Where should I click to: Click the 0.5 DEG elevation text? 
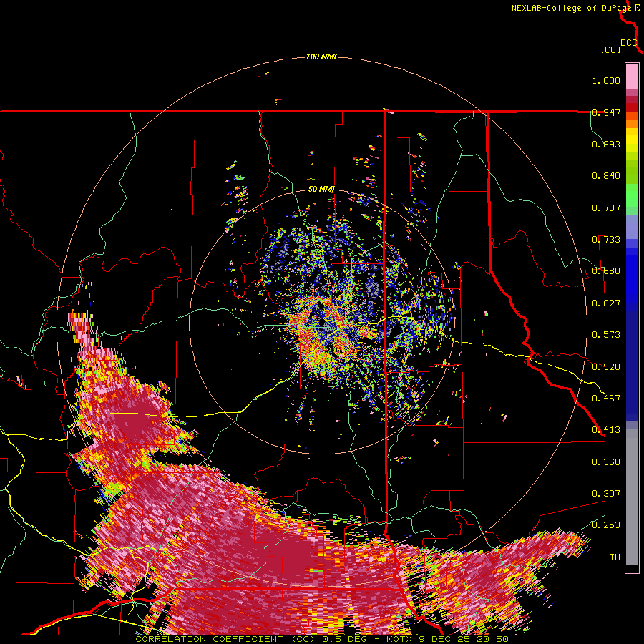coord(345,639)
